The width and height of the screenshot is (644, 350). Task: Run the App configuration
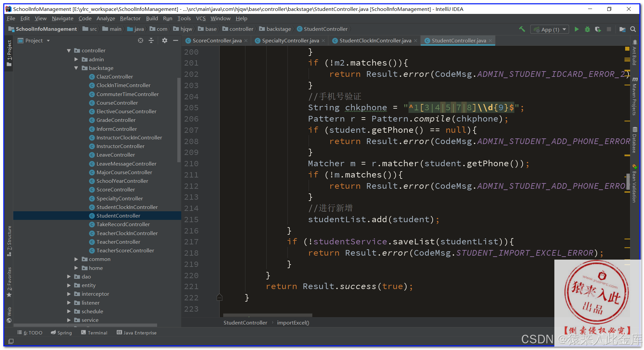[577, 29]
